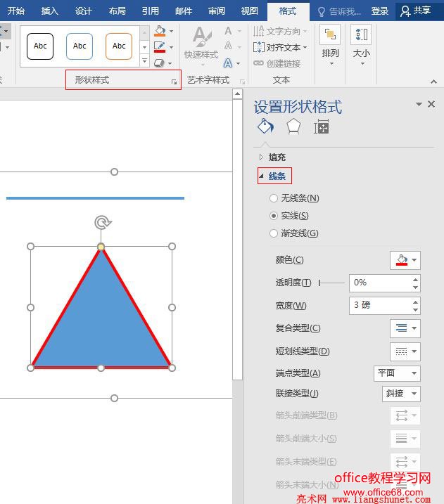444x504 pixels.
Task: Open the 联接类型 join type dropdown
Action: (x=401, y=394)
